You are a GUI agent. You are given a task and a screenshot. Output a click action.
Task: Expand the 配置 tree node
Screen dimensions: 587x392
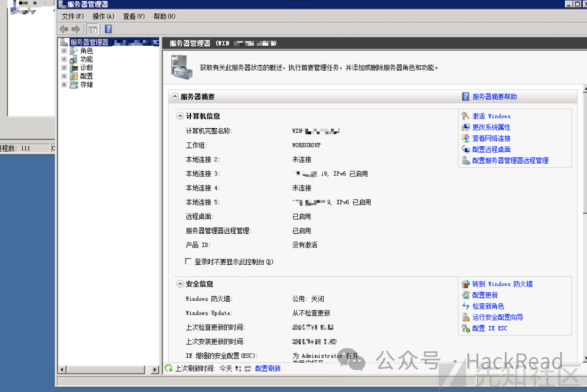click(64, 76)
